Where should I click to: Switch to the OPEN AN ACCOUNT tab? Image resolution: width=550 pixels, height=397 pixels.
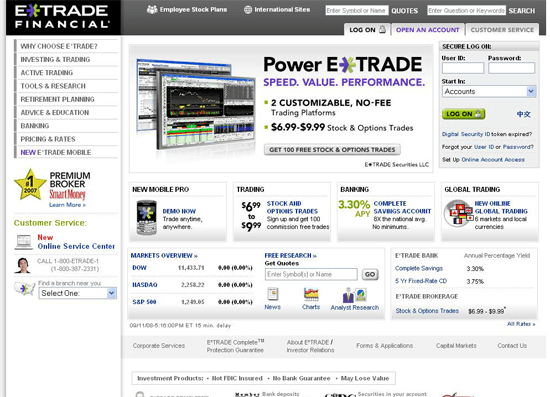[x=428, y=30]
